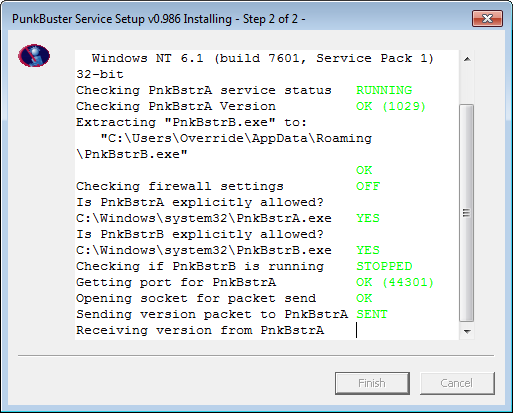Click the scrollbar down arrow
The width and height of the screenshot is (513, 413).
tap(467, 331)
